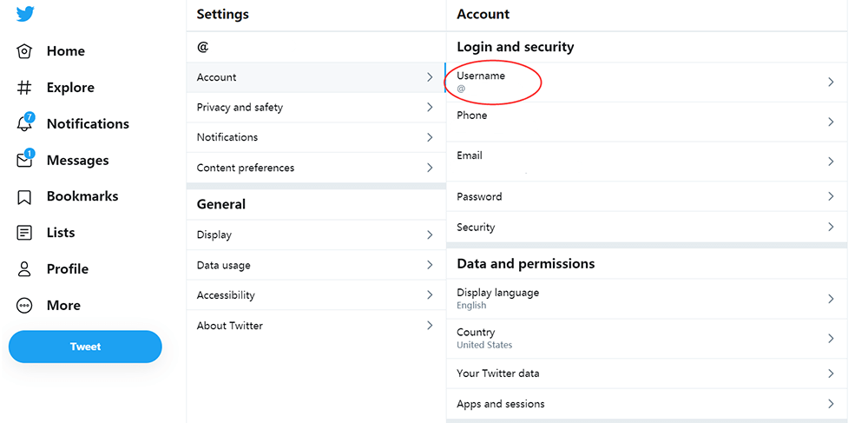868x423 pixels.
Task: Click the Twitter bird logo
Action: (x=25, y=15)
